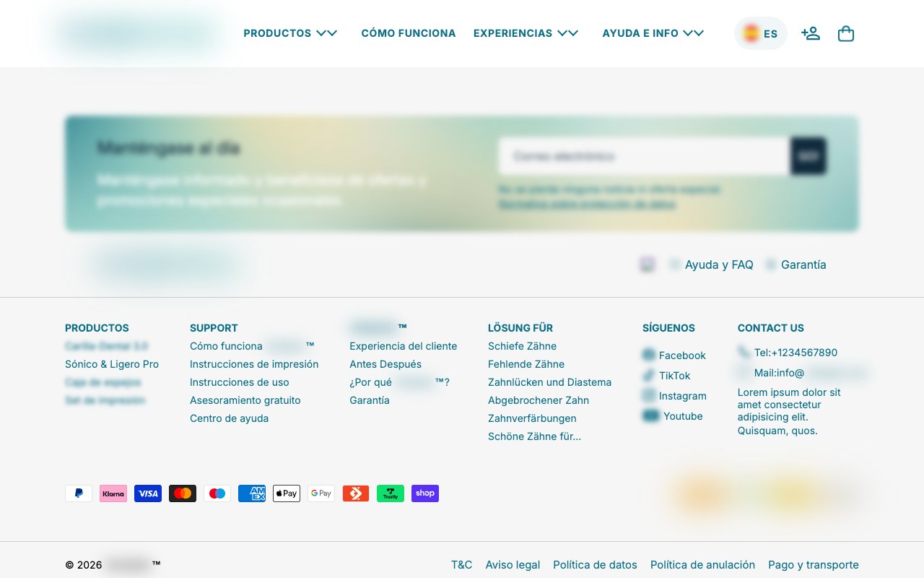
Task: Click the purple Shop Pay icon
Action: pyautogui.click(x=425, y=493)
